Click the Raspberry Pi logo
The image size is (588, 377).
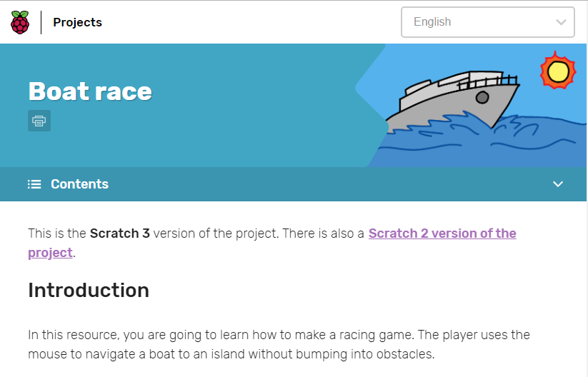20,22
